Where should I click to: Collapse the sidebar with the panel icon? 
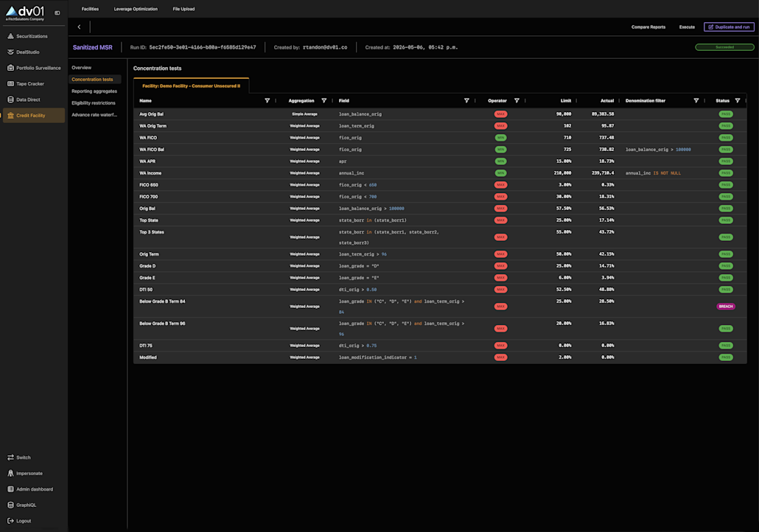coord(57,13)
